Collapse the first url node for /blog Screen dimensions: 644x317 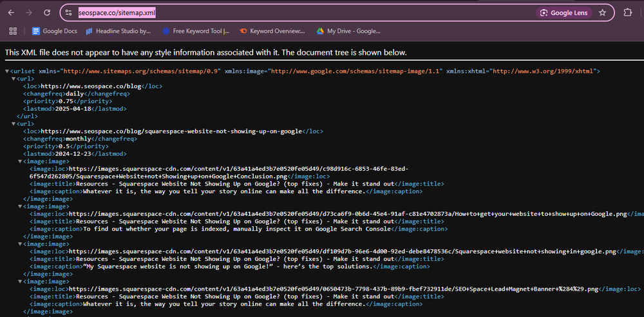pos(14,79)
